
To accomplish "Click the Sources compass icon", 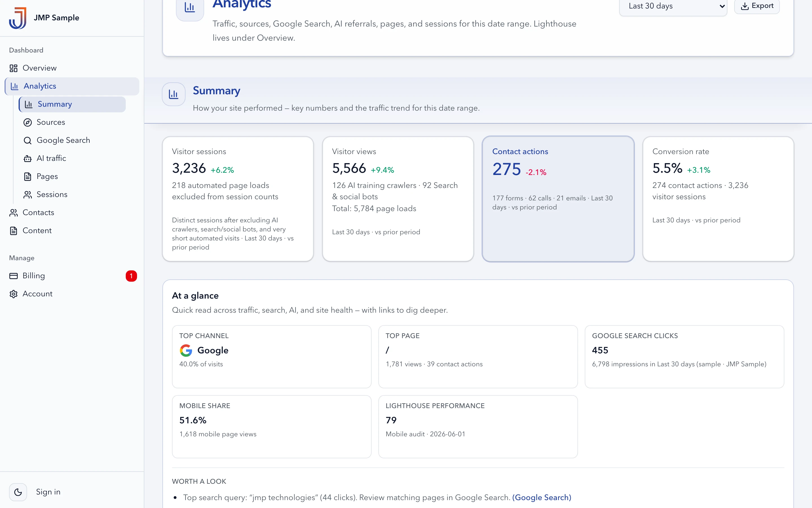I will click(28, 122).
